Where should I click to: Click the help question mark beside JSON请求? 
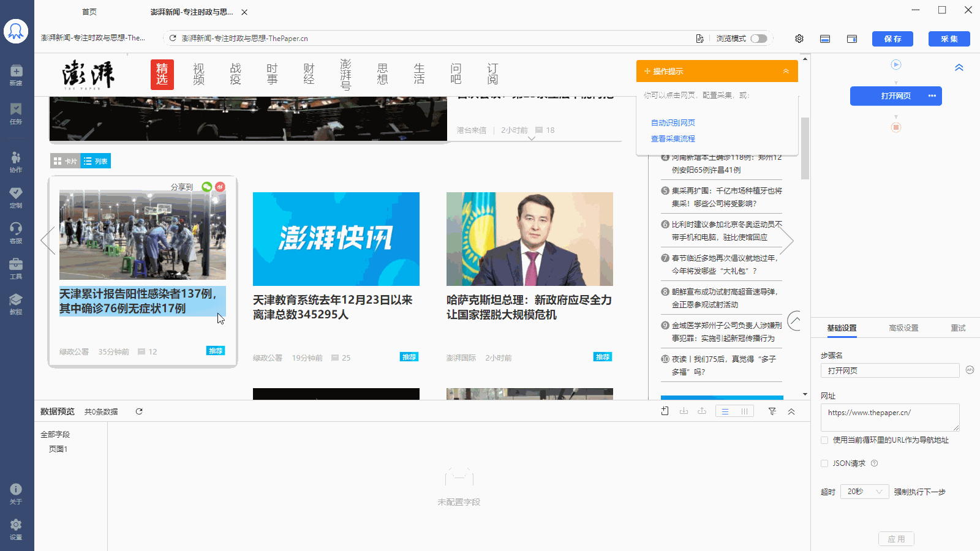click(874, 463)
